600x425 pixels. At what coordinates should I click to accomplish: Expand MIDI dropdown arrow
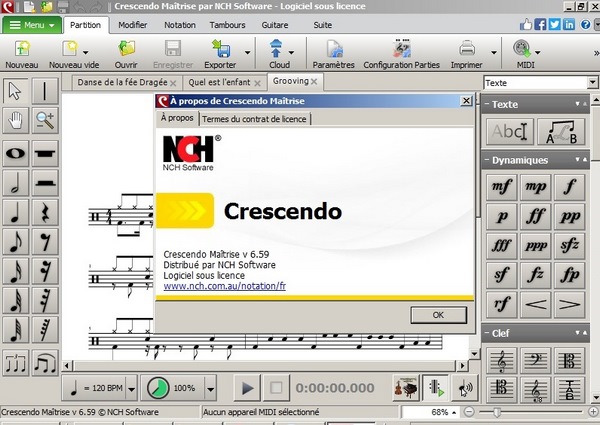[x=538, y=52]
